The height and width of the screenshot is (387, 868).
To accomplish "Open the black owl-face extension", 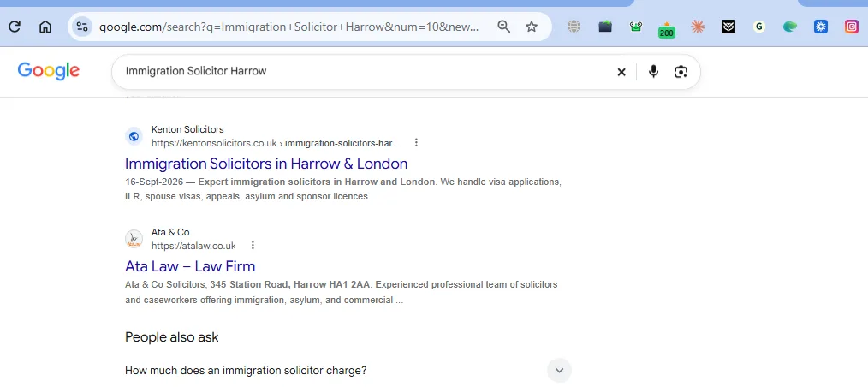I will pos(728,27).
